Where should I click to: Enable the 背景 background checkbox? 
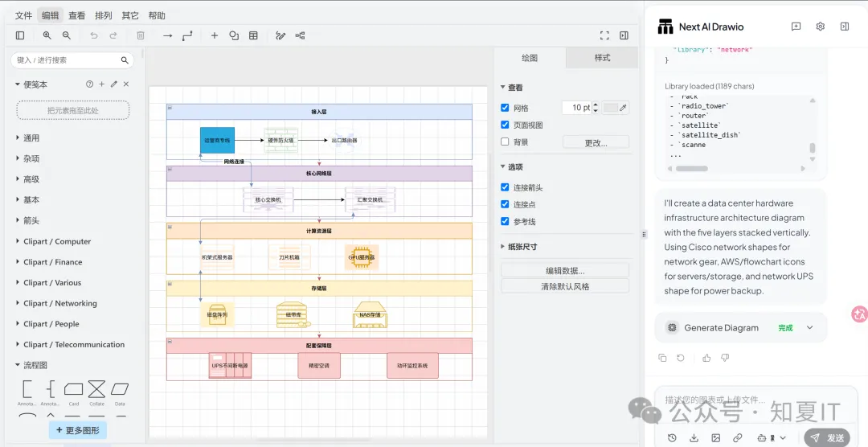pos(505,141)
